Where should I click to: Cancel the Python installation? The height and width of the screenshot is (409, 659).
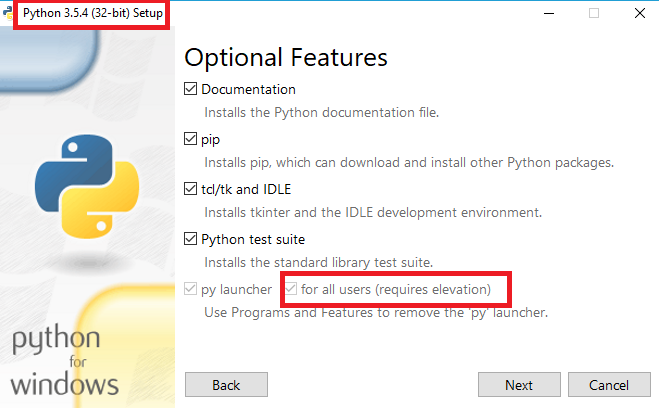point(609,385)
